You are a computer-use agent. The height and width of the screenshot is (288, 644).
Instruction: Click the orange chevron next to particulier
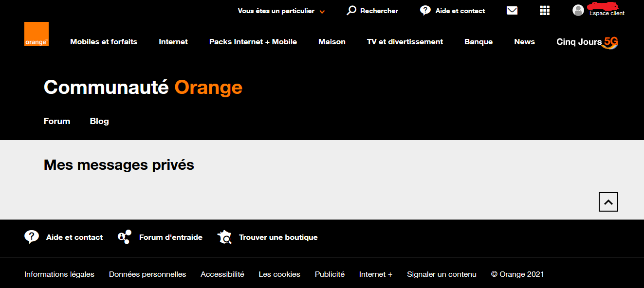click(x=322, y=12)
